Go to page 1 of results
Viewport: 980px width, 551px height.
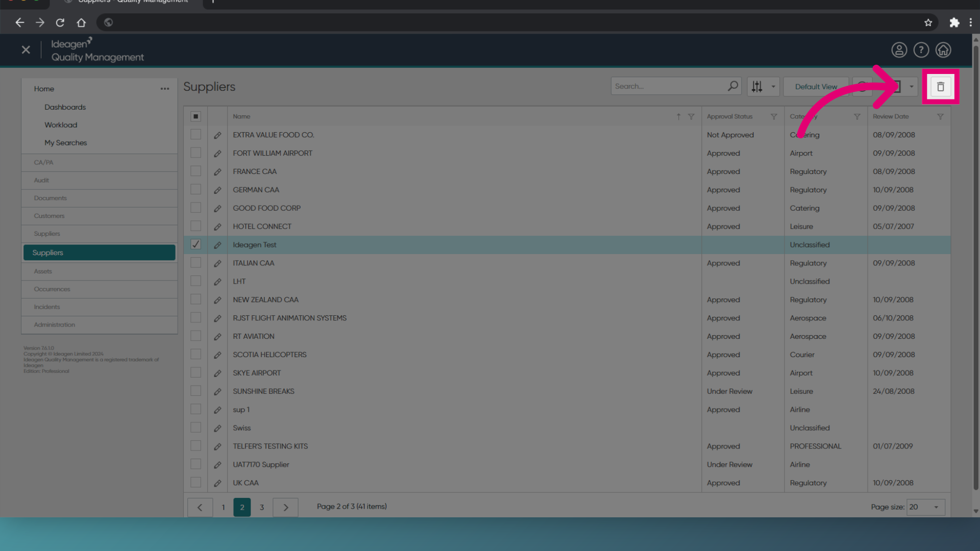pos(223,507)
